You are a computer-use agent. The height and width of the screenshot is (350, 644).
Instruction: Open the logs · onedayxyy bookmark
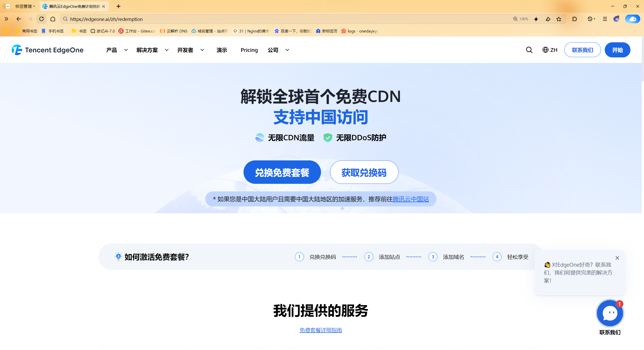(x=359, y=31)
